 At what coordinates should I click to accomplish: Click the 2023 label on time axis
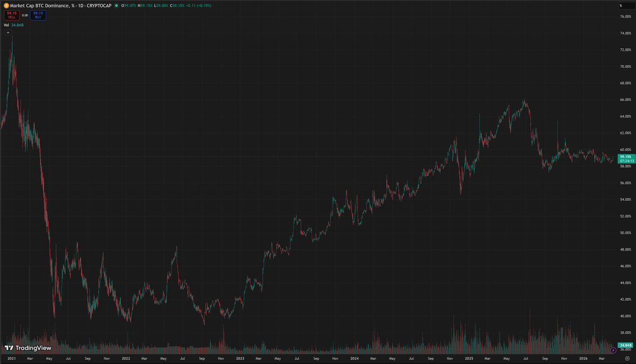(240, 359)
